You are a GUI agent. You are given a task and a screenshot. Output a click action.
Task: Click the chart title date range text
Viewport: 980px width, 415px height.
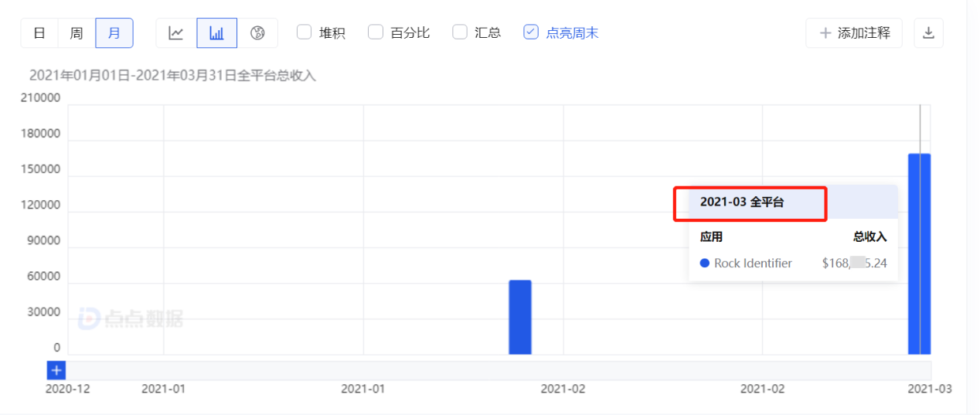172,76
